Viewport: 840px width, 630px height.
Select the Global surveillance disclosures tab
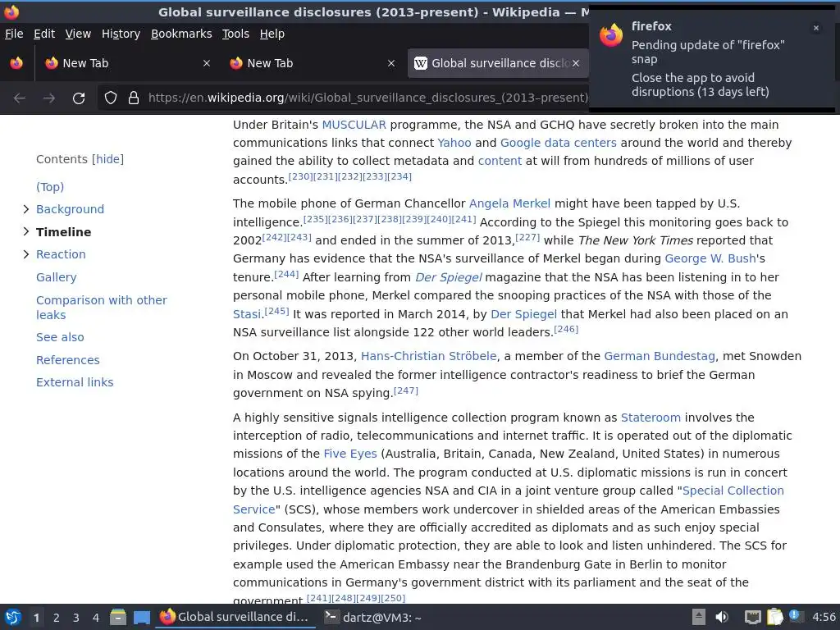pyautogui.click(x=497, y=63)
